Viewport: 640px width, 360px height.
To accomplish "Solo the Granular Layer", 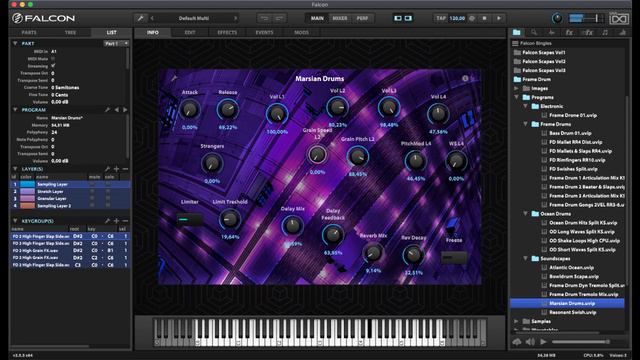I will pos(108,199).
